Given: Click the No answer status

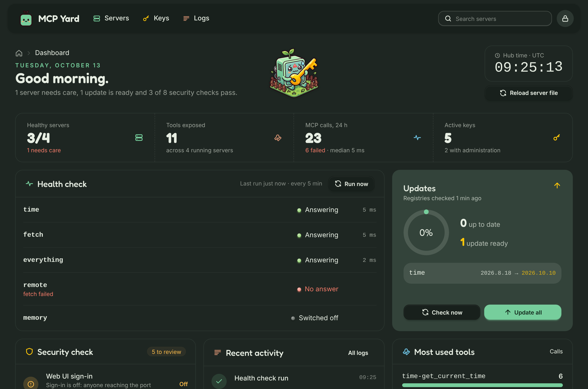Looking at the screenshot, I should [x=318, y=289].
